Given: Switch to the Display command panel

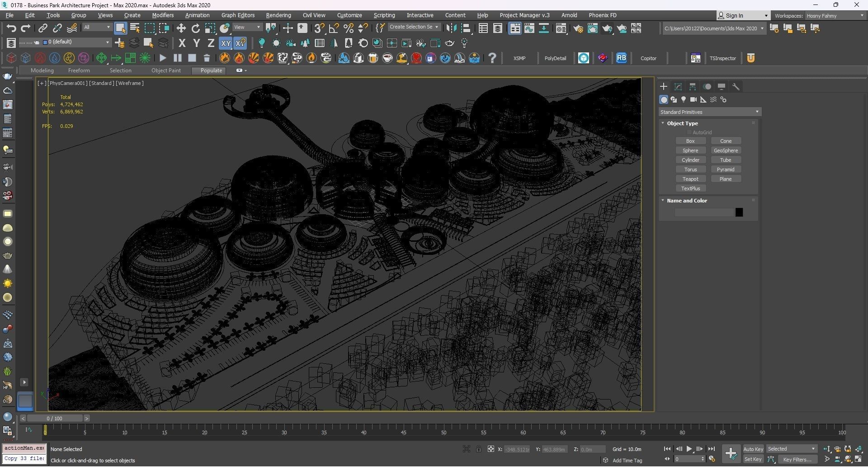Looking at the screenshot, I should pyautogui.click(x=722, y=86).
